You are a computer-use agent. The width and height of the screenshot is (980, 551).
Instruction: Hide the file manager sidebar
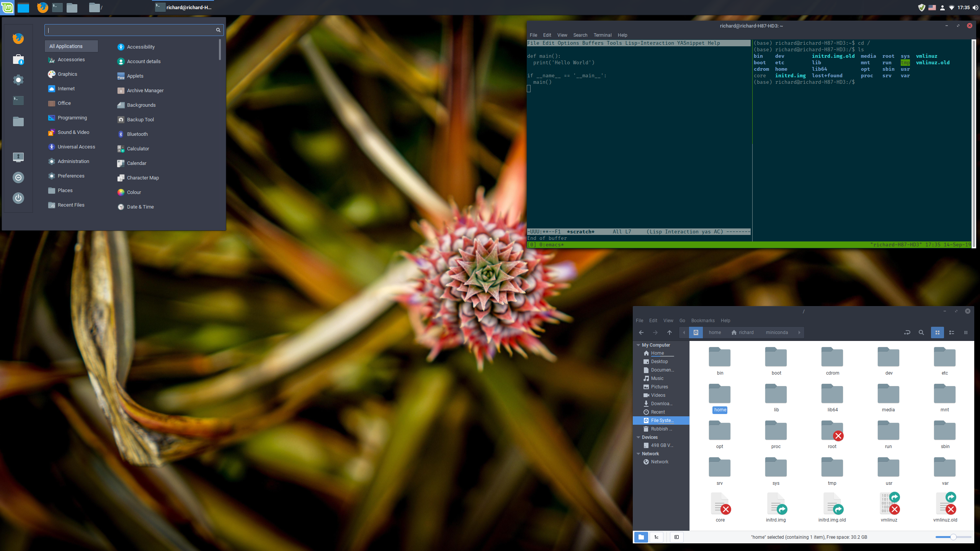[676, 537]
